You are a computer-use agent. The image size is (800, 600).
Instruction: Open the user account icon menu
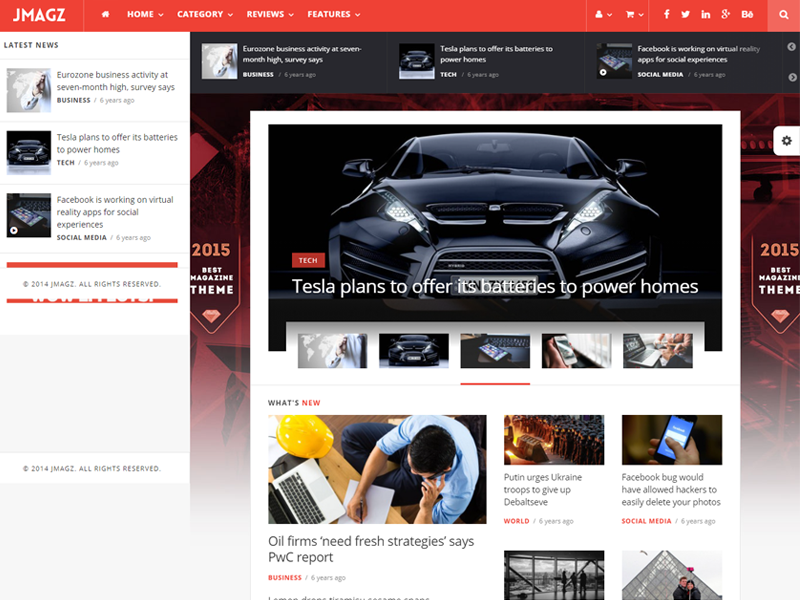click(x=603, y=15)
